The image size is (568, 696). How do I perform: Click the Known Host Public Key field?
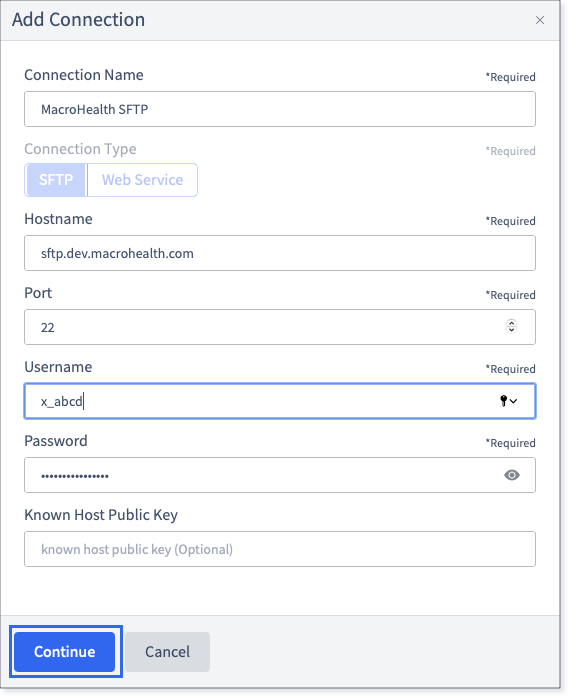pos(280,549)
